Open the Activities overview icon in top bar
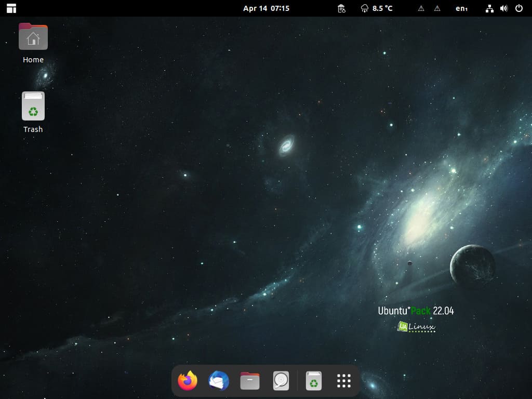 (x=11, y=8)
